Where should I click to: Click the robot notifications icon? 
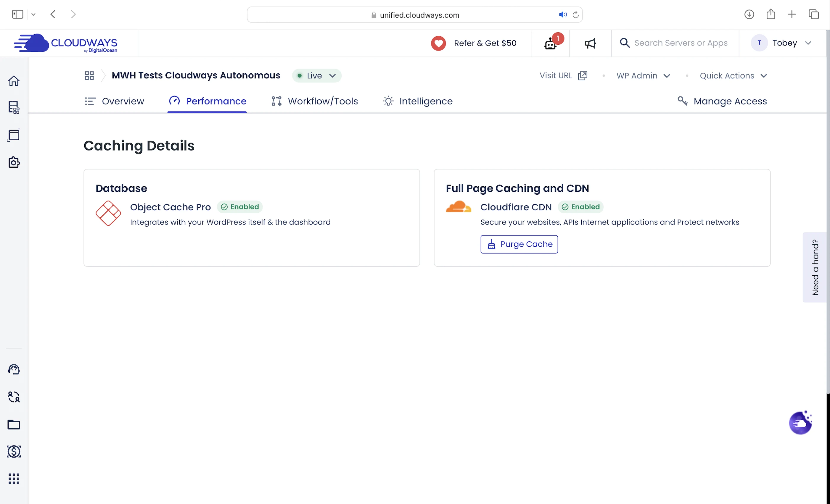[550, 43]
